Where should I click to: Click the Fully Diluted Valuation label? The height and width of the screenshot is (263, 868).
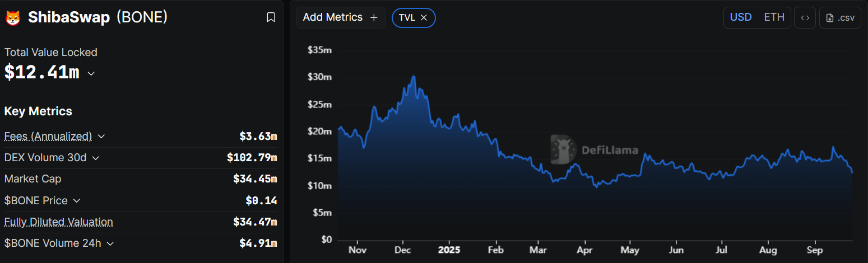58,222
